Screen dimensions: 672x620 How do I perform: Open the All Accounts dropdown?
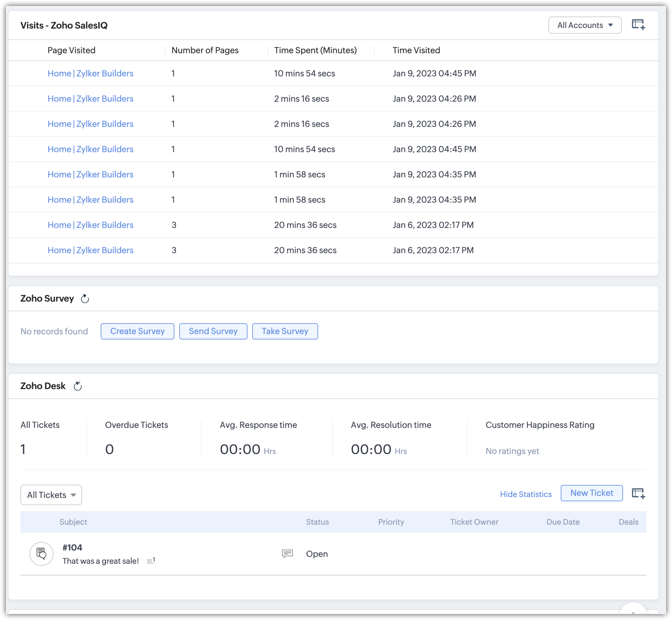pos(585,25)
